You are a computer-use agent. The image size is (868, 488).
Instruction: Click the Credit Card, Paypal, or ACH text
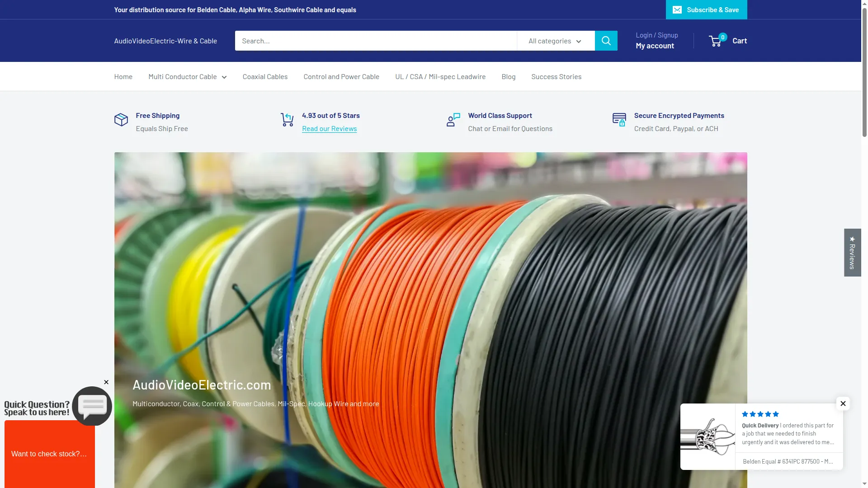click(x=676, y=129)
